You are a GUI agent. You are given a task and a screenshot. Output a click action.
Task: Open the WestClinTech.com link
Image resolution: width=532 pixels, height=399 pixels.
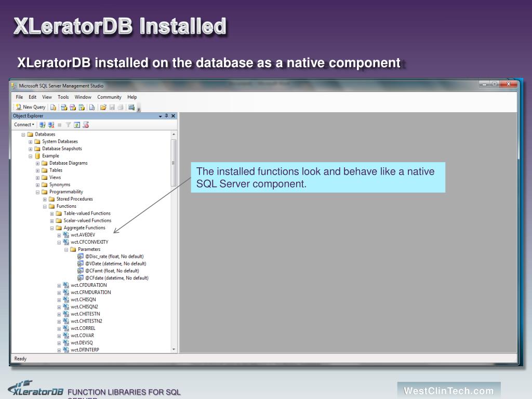448,391
